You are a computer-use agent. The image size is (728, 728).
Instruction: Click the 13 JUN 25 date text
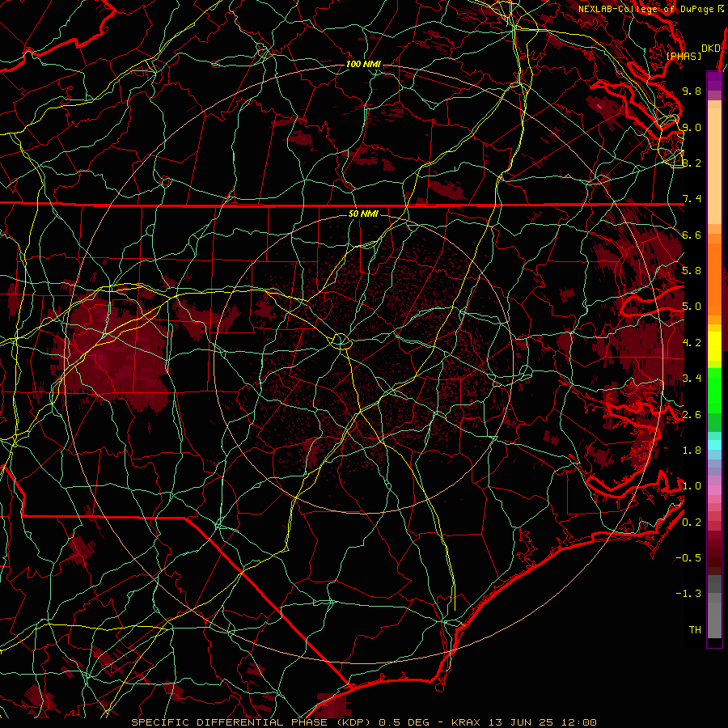[522, 722]
